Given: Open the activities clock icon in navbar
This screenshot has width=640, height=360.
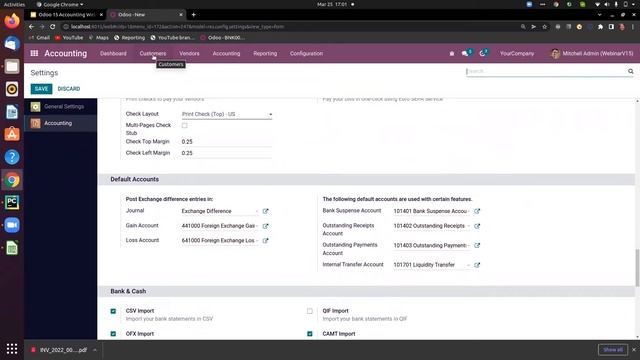Looking at the screenshot, I should tap(483, 53).
